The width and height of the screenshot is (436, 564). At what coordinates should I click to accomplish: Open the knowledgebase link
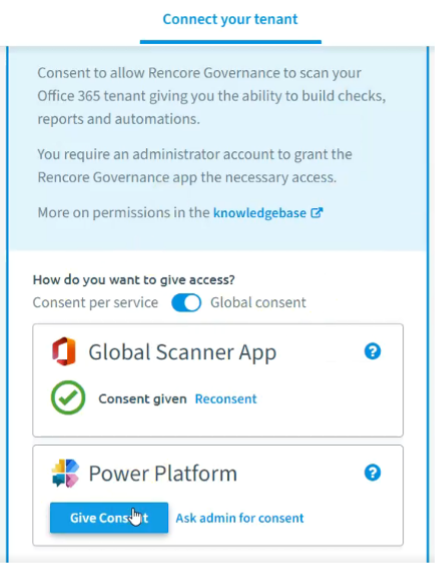[260, 213]
